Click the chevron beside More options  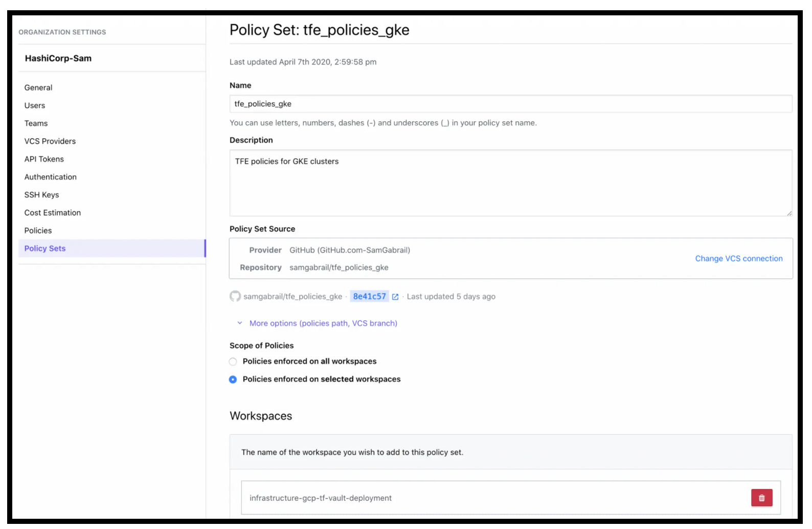click(x=239, y=323)
